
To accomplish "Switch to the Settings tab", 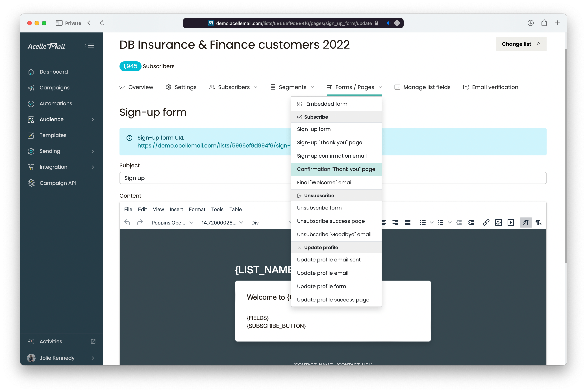I will pyautogui.click(x=181, y=87).
